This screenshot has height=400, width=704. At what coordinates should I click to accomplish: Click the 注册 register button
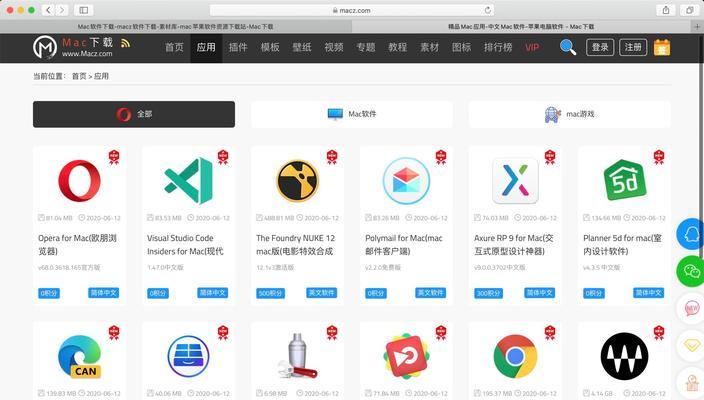click(x=633, y=47)
